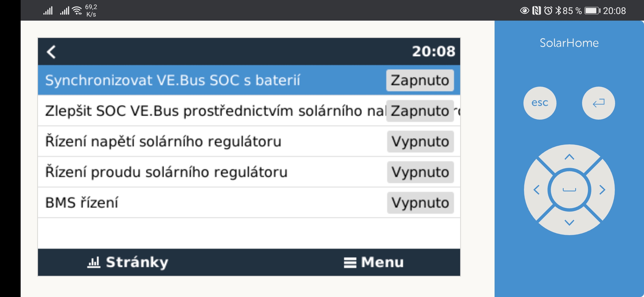
Task: Tap the Wi-Fi icon in status bar
Action: [x=77, y=11]
